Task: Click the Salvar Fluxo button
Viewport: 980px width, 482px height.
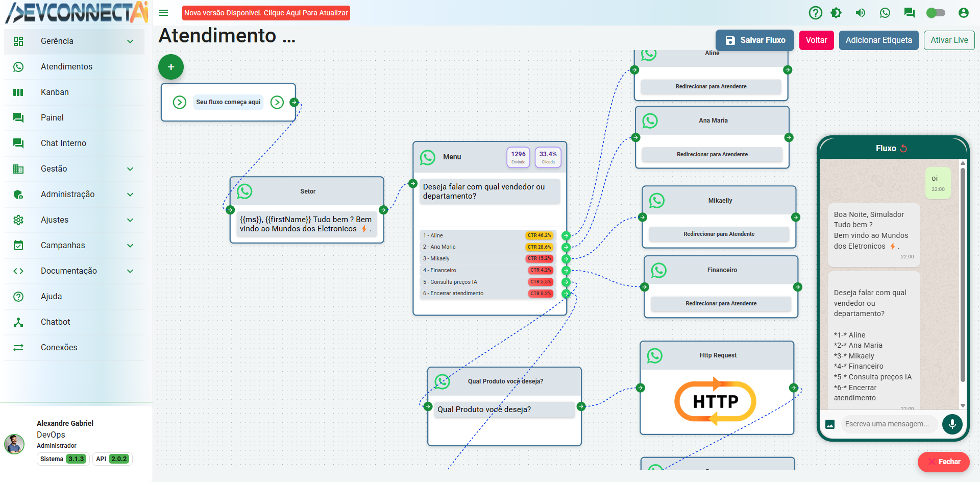Action: tap(754, 40)
